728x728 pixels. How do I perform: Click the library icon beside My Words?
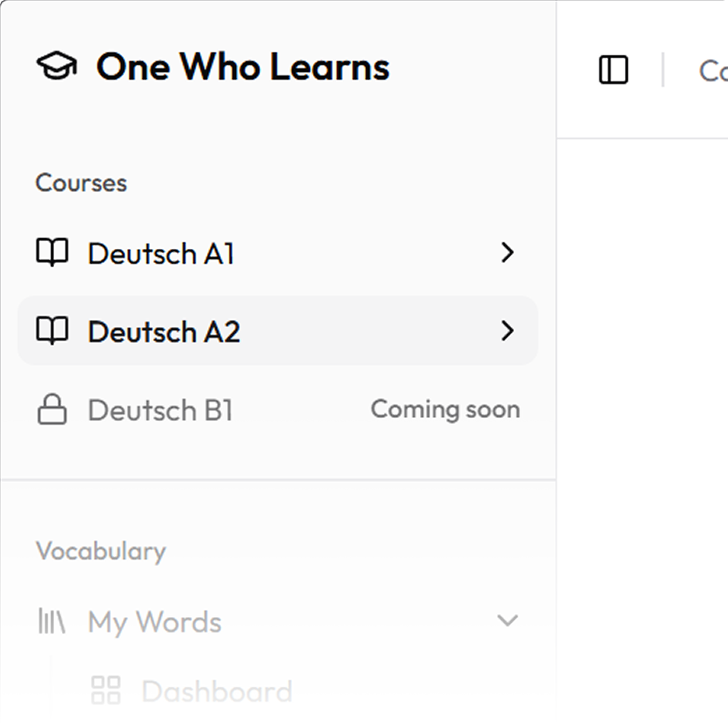tap(52, 622)
